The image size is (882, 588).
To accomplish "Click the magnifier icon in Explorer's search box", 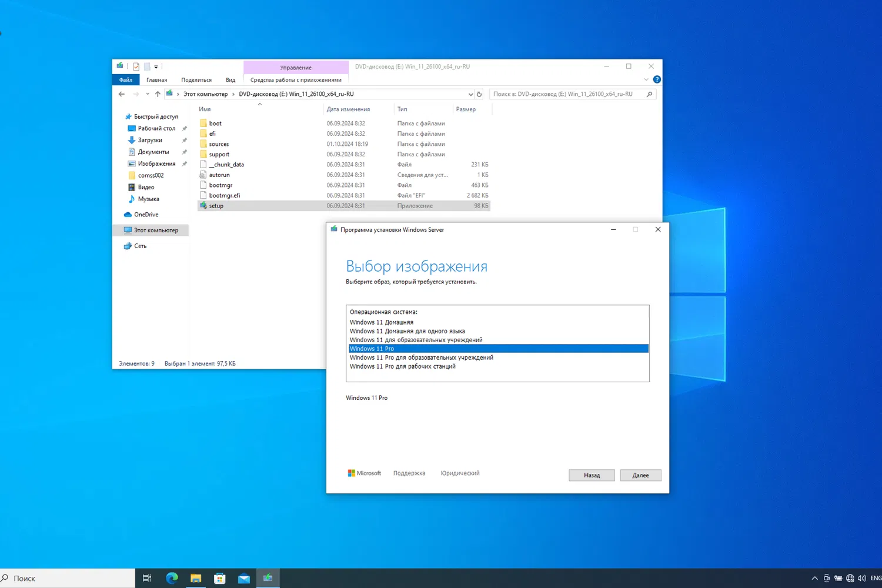I will pyautogui.click(x=650, y=94).
